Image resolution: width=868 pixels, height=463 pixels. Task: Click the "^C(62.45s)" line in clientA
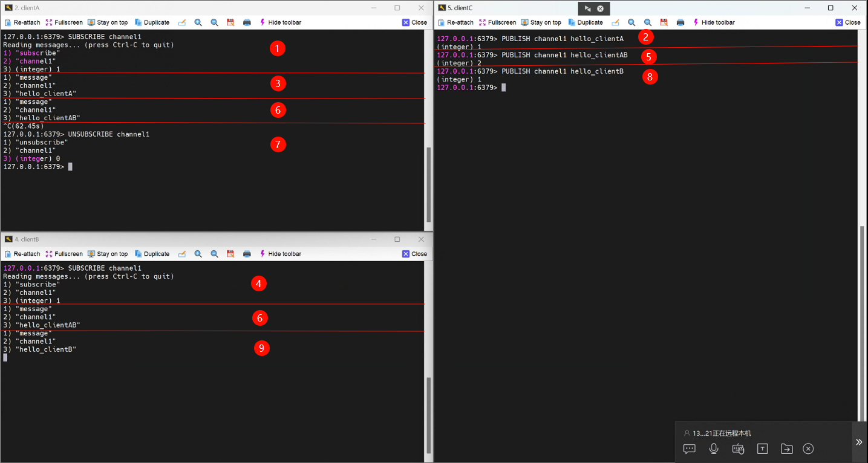pos(24,126)
